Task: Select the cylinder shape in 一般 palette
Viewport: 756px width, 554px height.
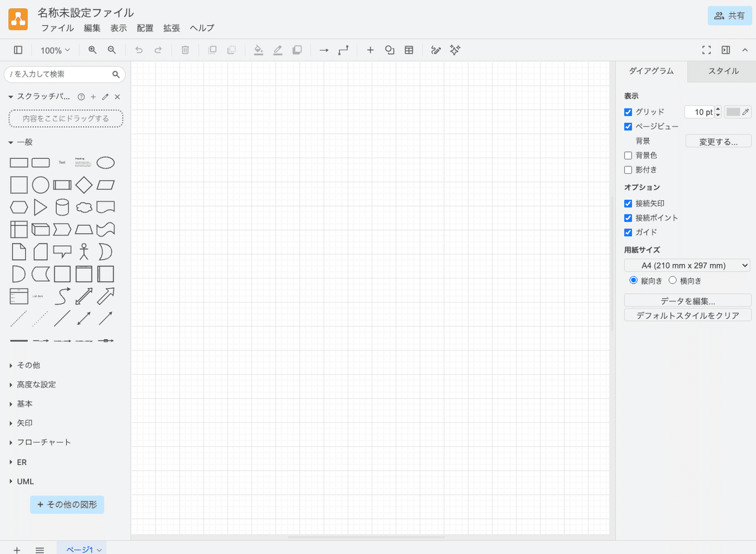Action: click(62, 207)
